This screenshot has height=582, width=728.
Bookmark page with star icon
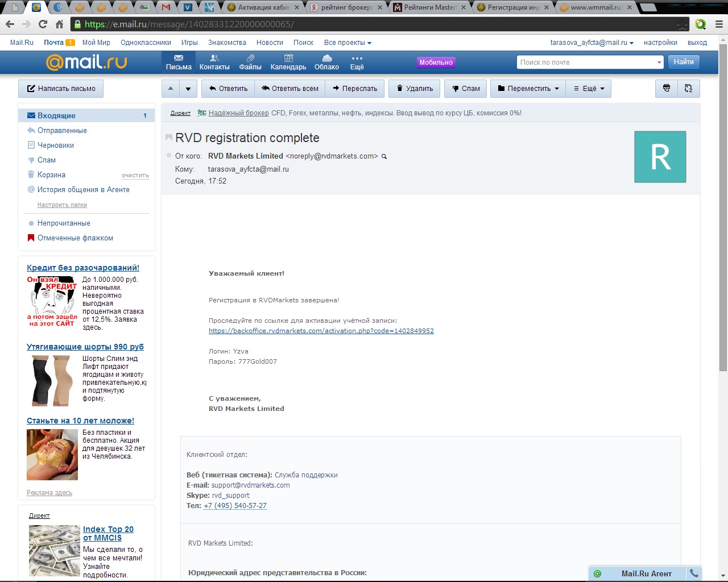click(x=682, y=24)
